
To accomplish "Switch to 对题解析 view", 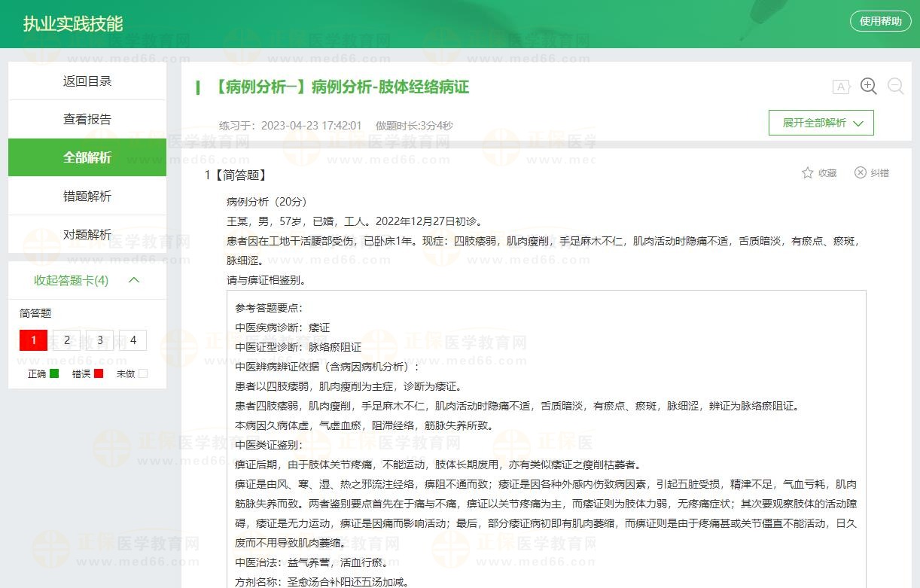I will point(87,235).
